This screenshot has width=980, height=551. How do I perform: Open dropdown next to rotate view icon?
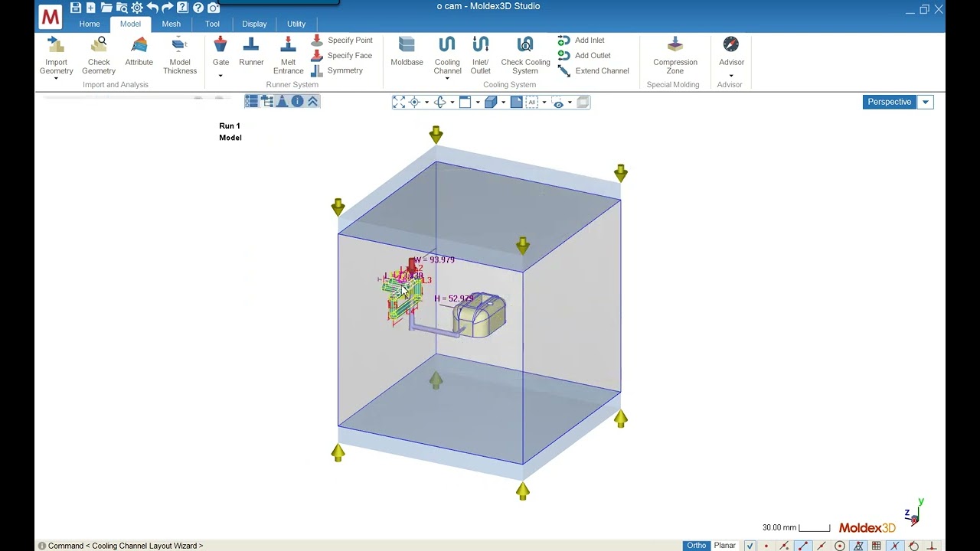coord(452,103)
